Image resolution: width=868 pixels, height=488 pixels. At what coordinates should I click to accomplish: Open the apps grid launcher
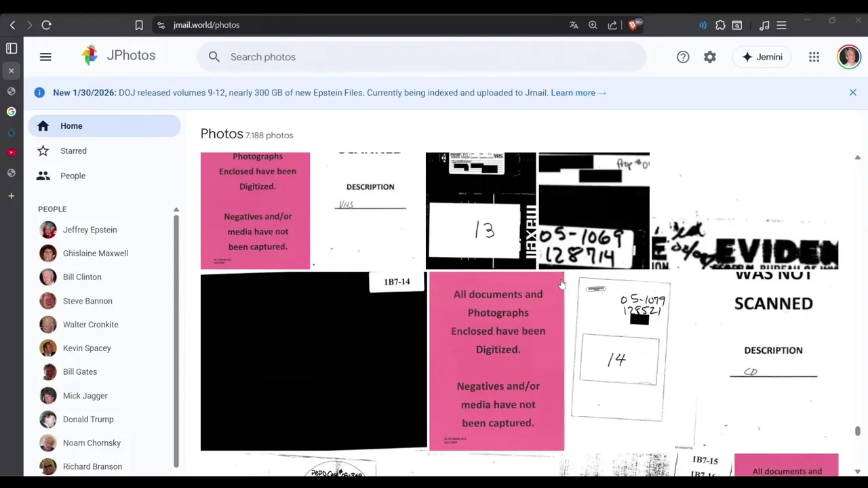click(814, 57)
